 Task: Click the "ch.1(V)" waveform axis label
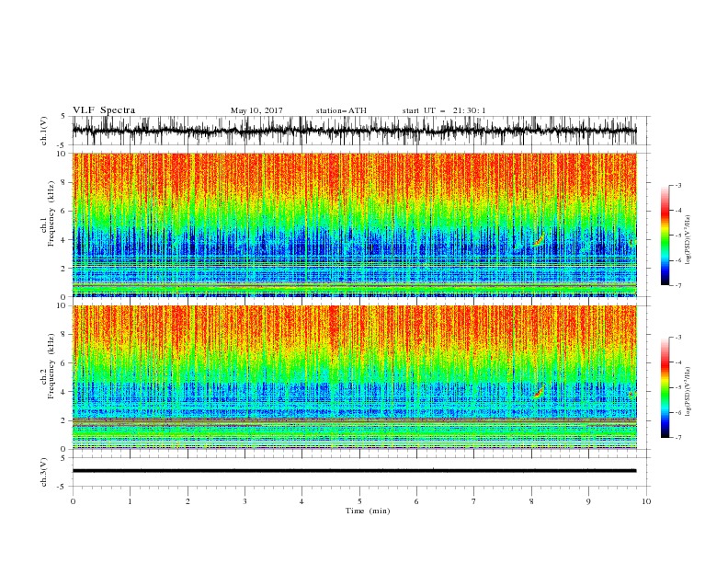click(x=44, y=131)
